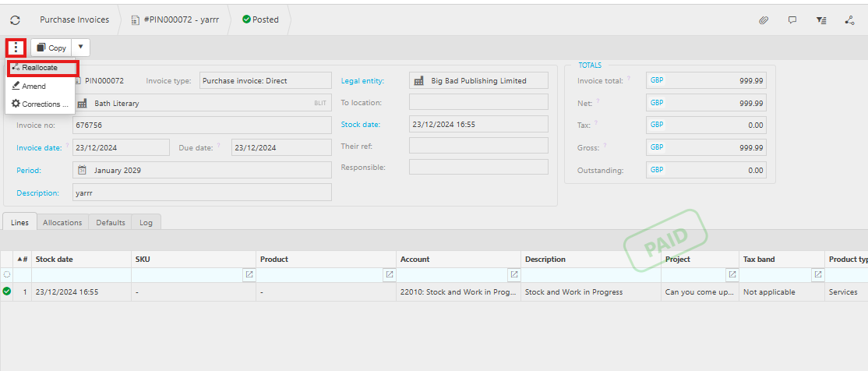868x371 pixels.
Task: Click the Stock date column filter box
Action: point(81,274)
